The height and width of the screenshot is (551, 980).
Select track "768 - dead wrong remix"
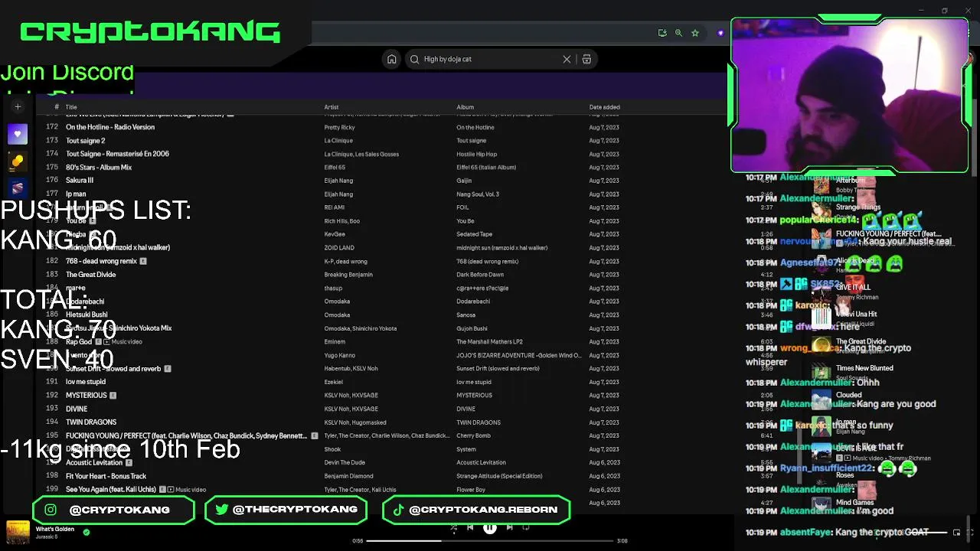101,261
